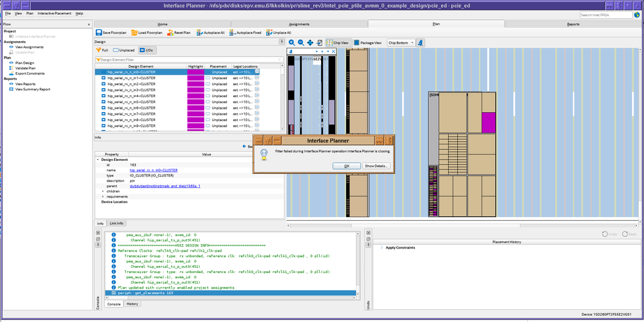This screenshot has height=322, width=644.
Task: Click the Unplace All toolbar icon
Action: pos(269,32)
